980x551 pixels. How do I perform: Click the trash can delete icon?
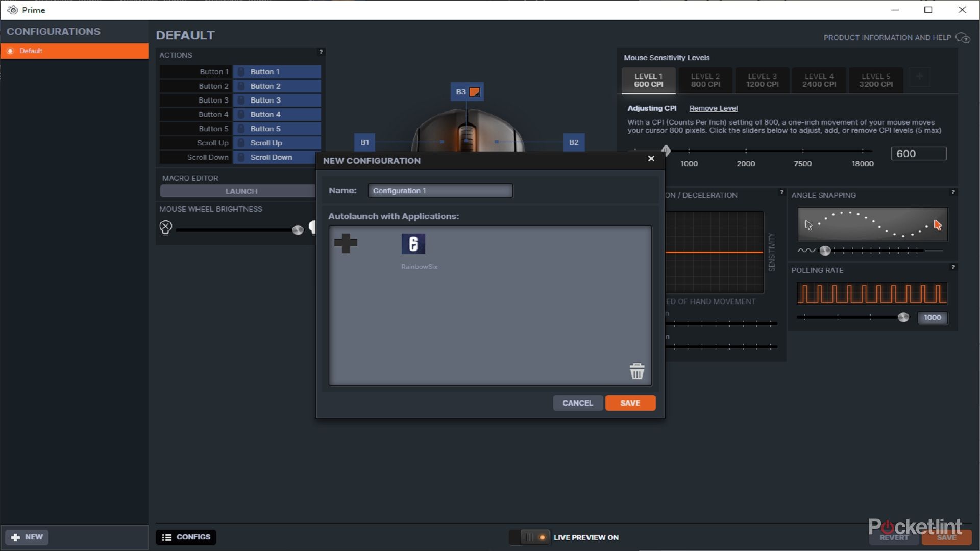coord(636,371)
